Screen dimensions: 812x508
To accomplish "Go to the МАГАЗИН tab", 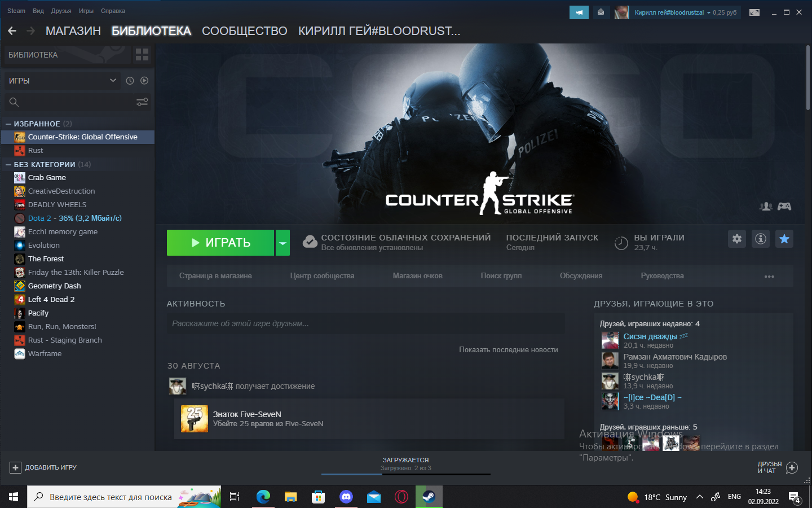I will (x=73, y=31).
